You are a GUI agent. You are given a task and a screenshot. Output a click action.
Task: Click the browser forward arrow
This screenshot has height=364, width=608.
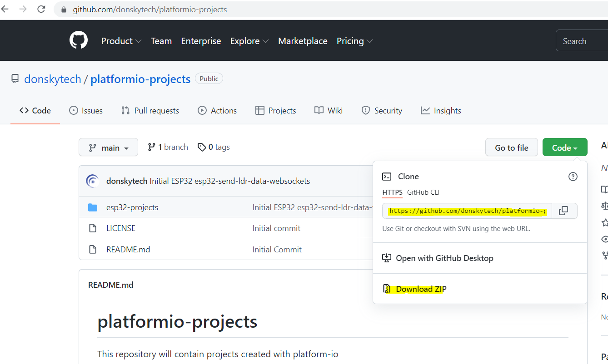(23, 9)
